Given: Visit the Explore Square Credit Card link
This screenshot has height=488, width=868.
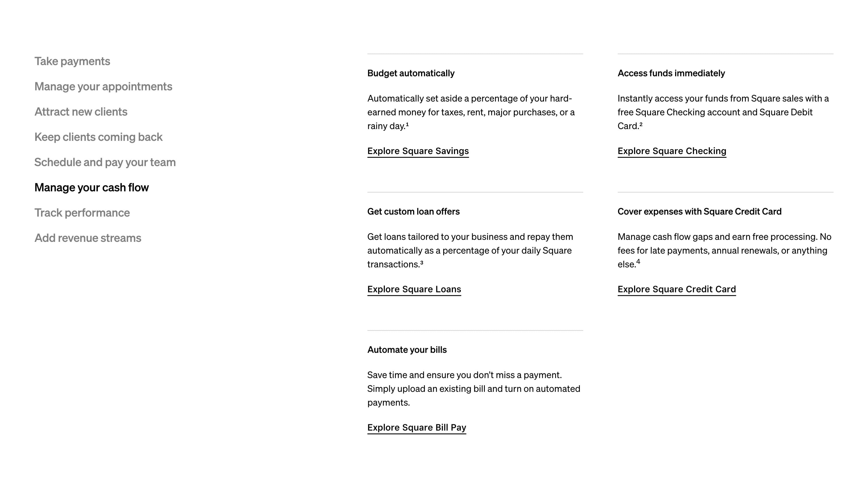Looking at the screenshot, I should [x=677, y=289].
